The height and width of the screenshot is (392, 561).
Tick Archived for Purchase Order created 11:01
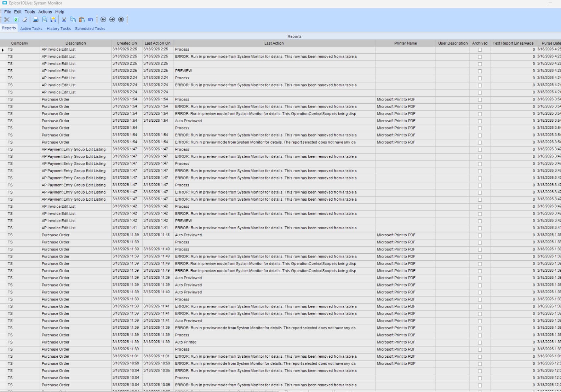tap(480, 357)
